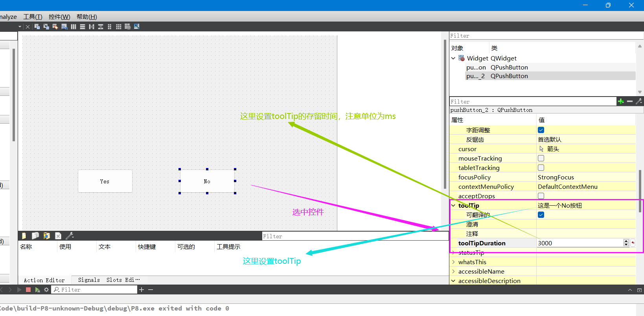Expand the accessibleName property
644x316 pixels.
pyautogui.click(x=453, y=271)
